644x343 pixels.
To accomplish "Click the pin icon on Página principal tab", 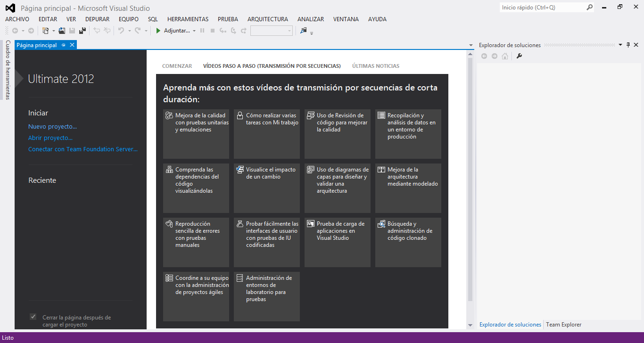I will tap(64, 45).
